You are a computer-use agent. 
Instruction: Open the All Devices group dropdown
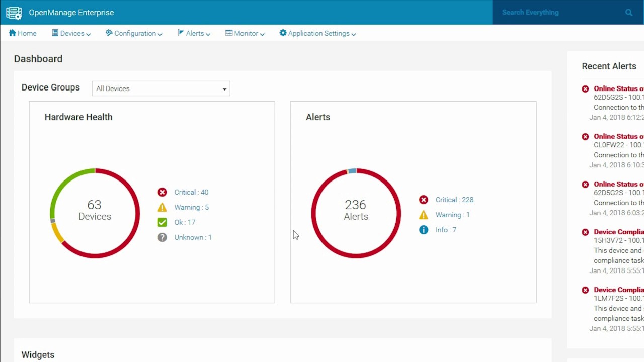(161, 88)
